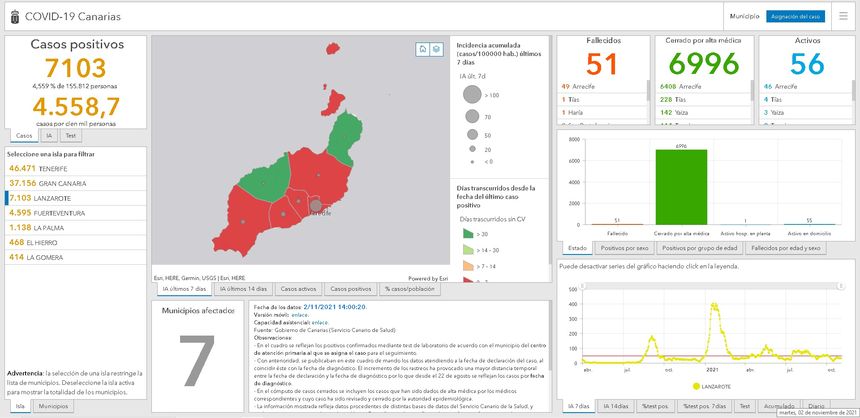Viewport: 860px width, 418px height.
Task: Open the hamburger menu in the header
Action: [842, 17]
